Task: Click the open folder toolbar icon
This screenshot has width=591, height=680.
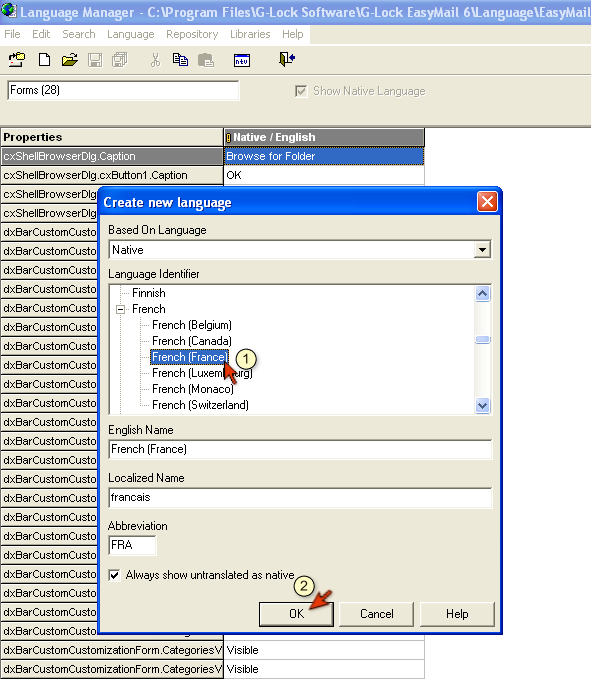Action: [69, 59]
